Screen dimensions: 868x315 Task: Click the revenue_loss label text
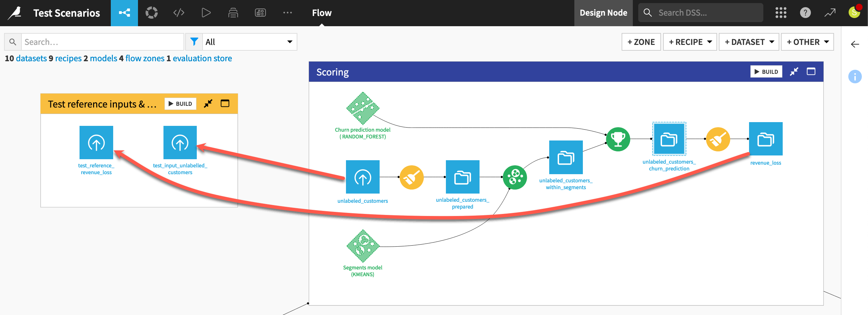click(766, 163)
